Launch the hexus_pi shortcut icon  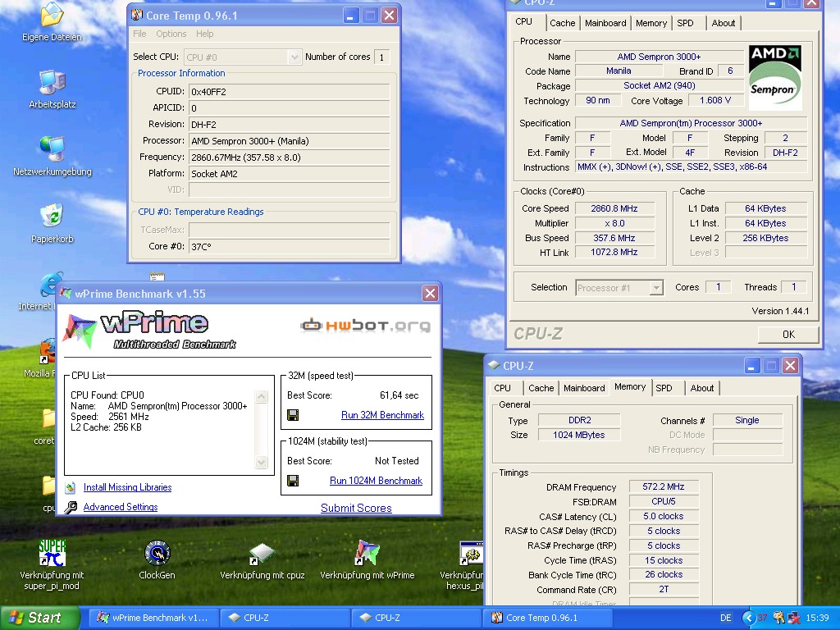pos(472,554)
